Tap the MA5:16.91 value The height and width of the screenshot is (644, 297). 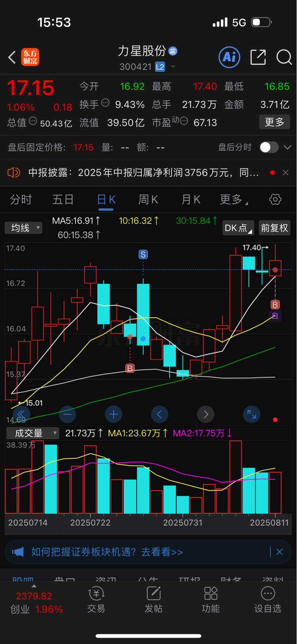pyautogui.click(x=76, y=221)
